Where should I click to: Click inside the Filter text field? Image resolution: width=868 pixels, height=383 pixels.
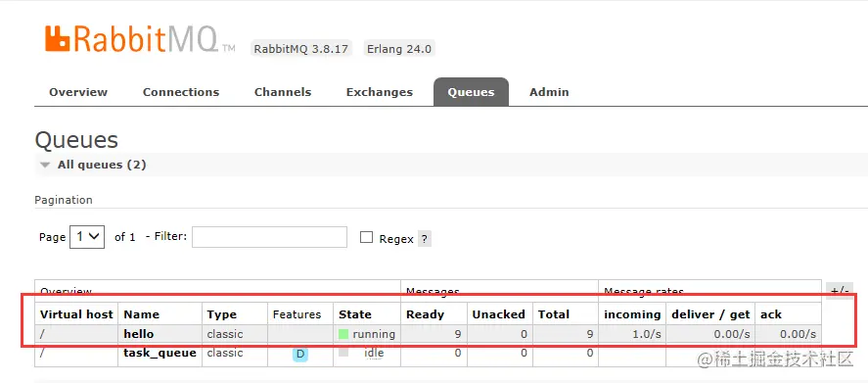[269, 237]
